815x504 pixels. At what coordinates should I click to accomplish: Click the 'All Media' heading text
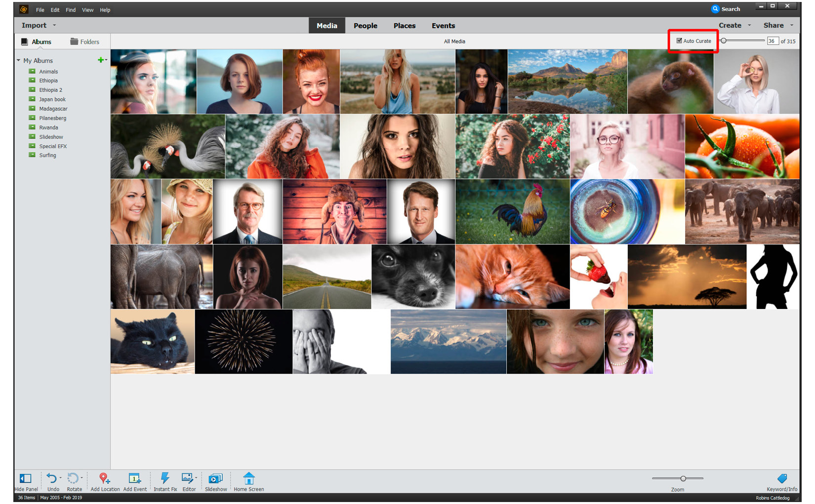[x=454, y=41]
